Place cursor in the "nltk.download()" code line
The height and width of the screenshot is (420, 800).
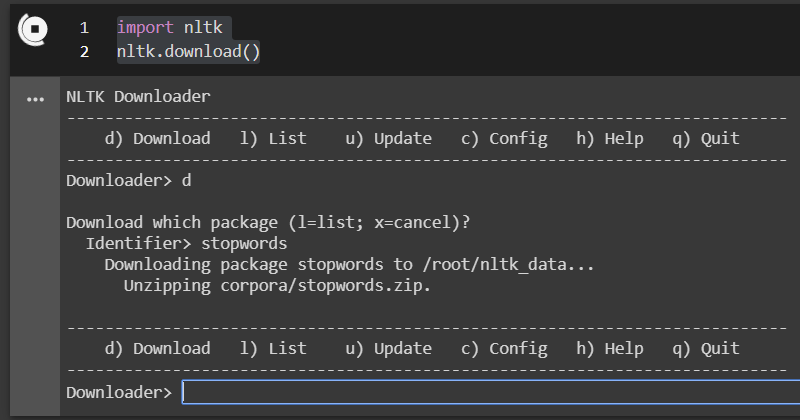pyautogui.click(x=188, y=51)
